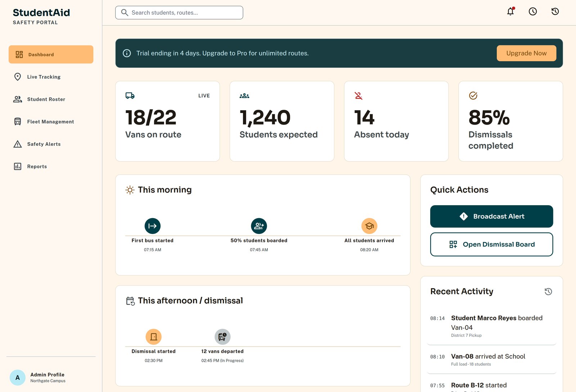
Task: Navigate to Fleet Management
Action: [x=51, y=122]
